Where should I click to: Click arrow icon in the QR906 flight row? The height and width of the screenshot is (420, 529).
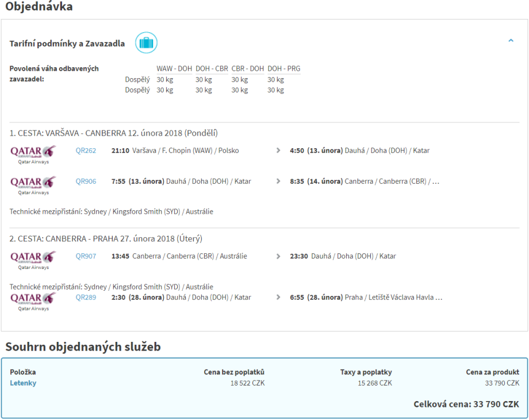click(278, 182)
